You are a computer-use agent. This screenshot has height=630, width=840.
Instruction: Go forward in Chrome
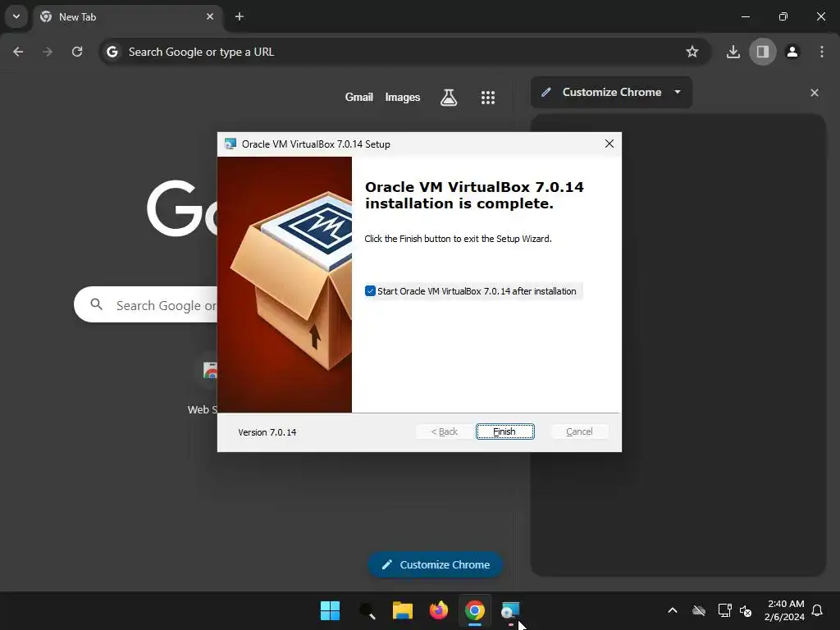[48, 52]
